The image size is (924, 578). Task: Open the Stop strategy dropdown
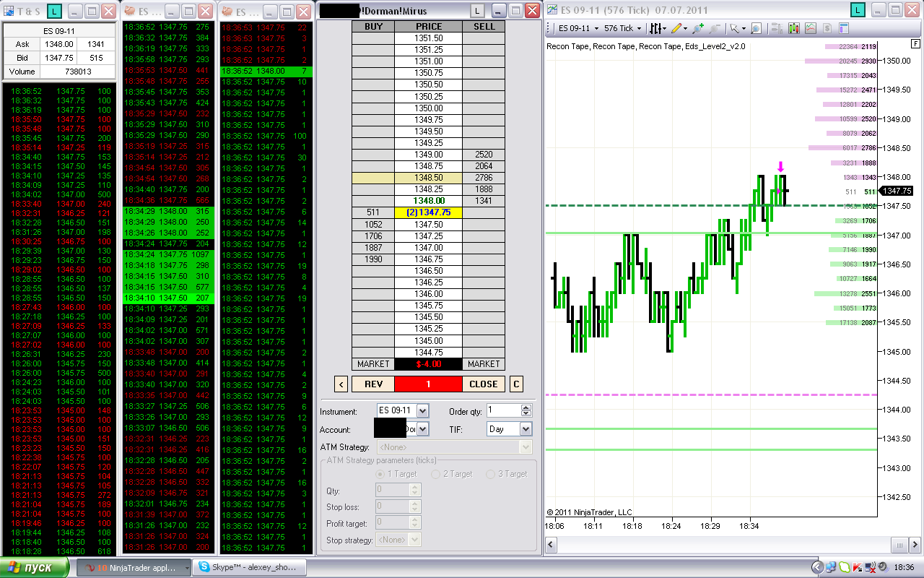pos(414,540)
